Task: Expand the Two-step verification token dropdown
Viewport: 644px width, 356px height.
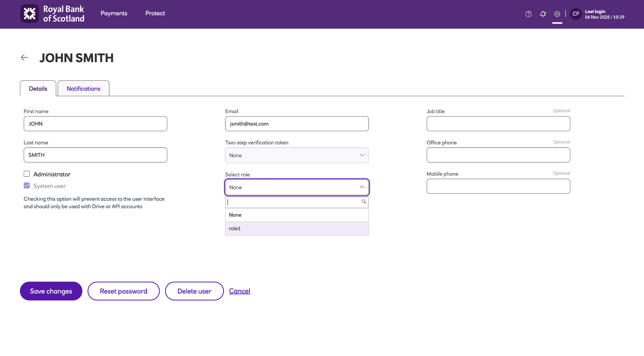Action: pos(297,155)
